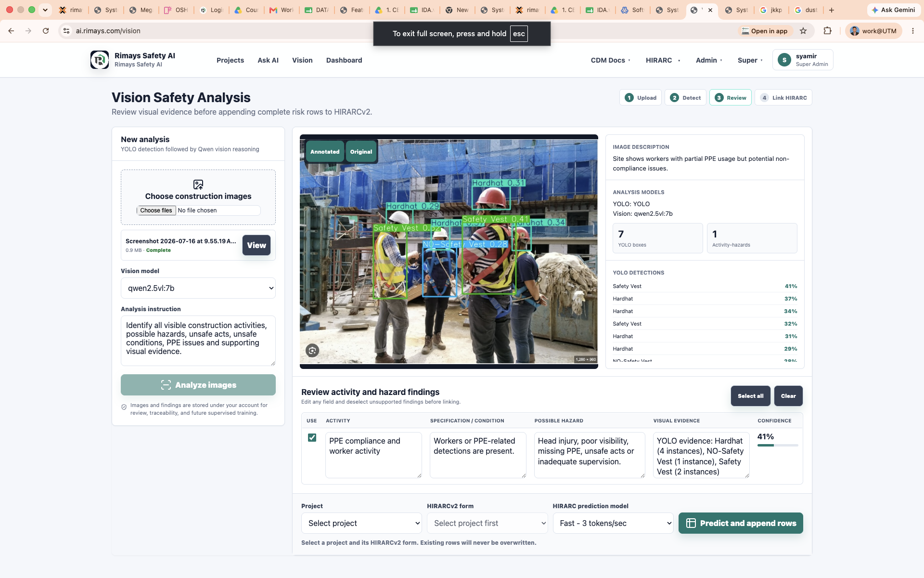Click the Choose files button
This screenshot has height=578, width=924.
156,210
